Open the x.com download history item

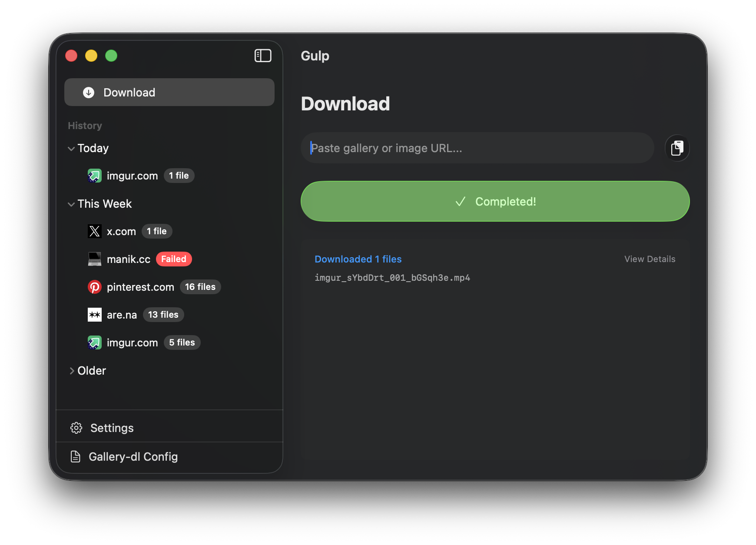(121, 231)
